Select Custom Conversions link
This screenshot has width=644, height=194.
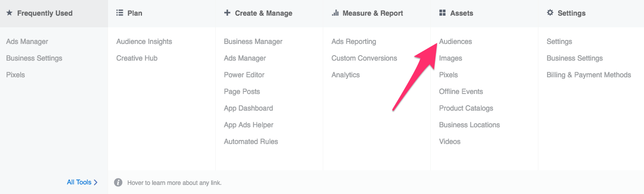coord(364,58)
